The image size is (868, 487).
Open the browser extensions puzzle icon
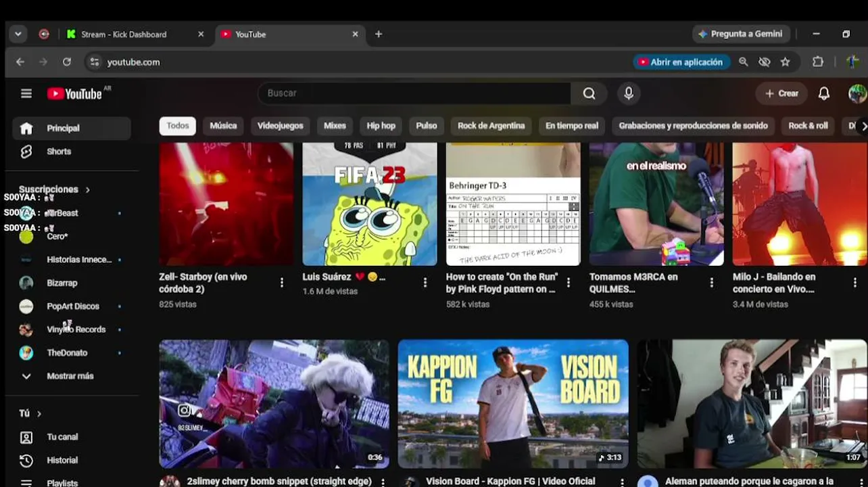click(818, 62)
